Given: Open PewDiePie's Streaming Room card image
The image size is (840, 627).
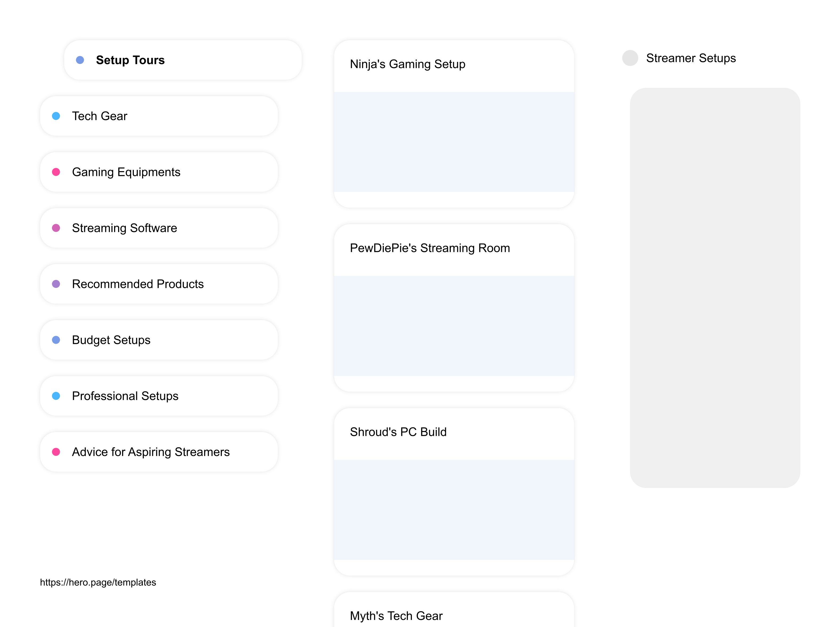Looking at the screenshot, I should [454, 326].
